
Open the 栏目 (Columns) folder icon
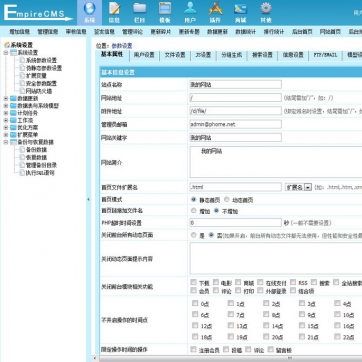coord(140,9)
